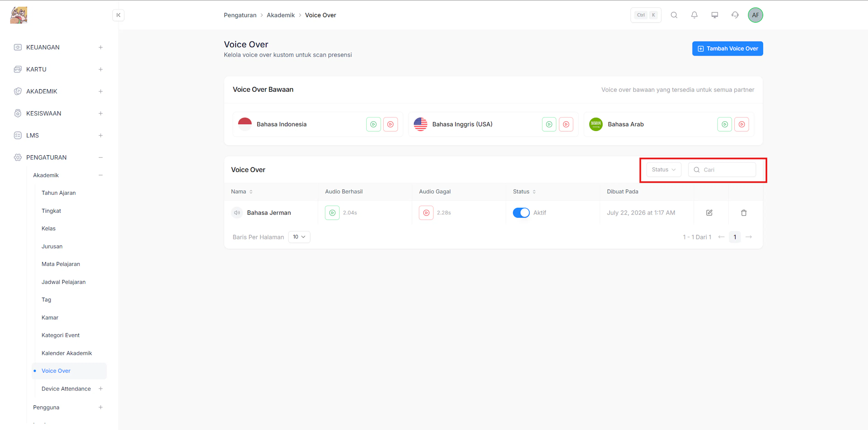The height and width of the screenshot is (430, 868).
Task: Select Voice Over in sidebar
Action: (69, 371)
